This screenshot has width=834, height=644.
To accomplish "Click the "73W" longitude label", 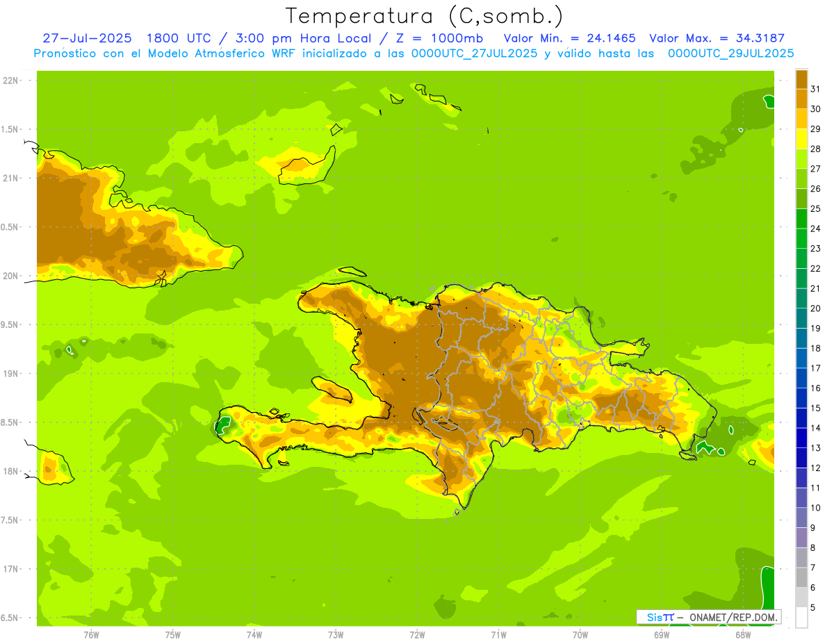I will tap(336, 635).
